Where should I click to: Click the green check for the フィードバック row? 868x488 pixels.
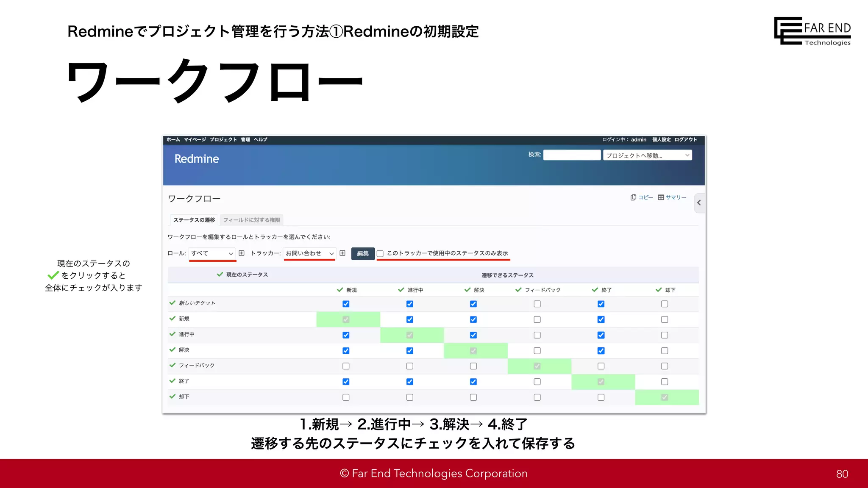(x=172, y=365)
